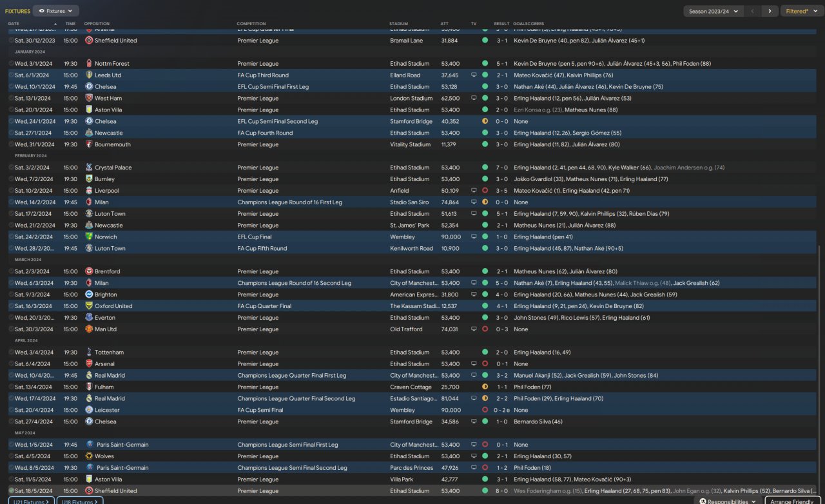825x504 pixels.
Task: Click the Craven Cottage stadium name
Action: point(409,387)
